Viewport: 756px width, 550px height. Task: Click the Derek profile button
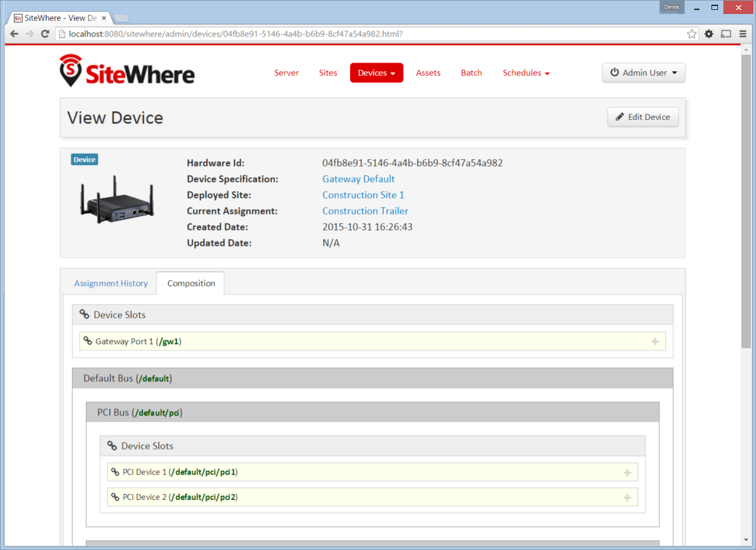click(x=671, y=7)
